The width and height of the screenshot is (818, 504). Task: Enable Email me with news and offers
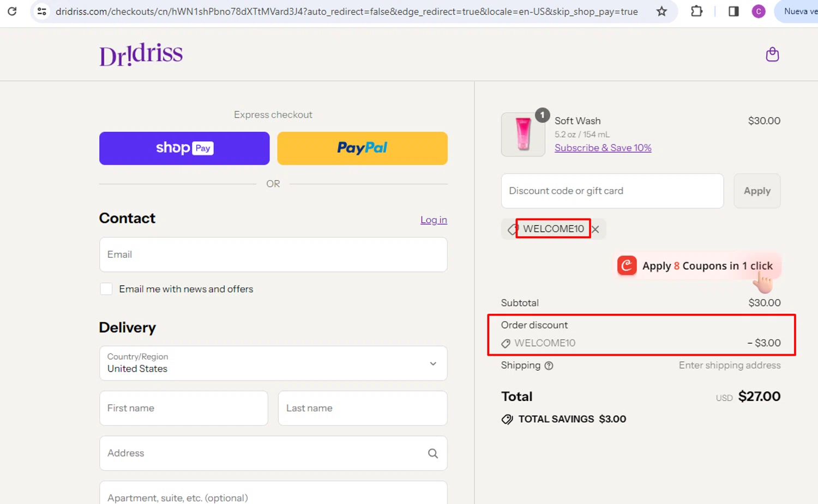[x=106, y=289]
